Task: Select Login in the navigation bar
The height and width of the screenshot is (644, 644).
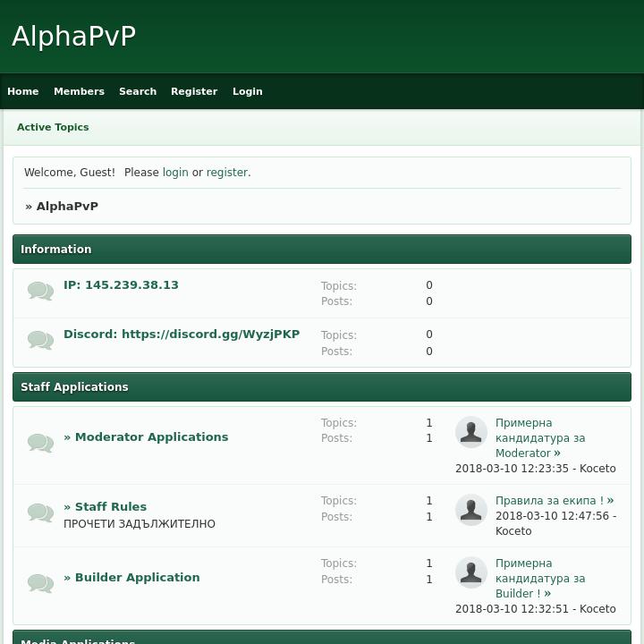Action: 248,91
